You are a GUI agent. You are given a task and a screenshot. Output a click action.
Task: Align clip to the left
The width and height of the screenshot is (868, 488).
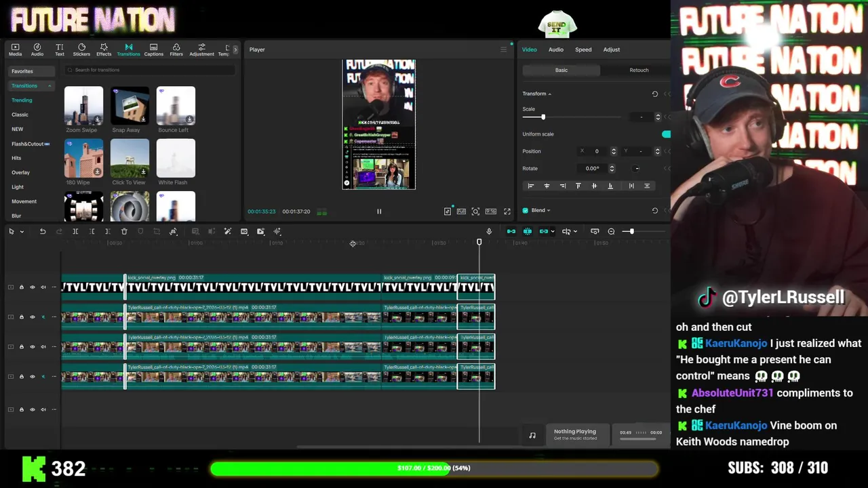(x=531, y=186)
